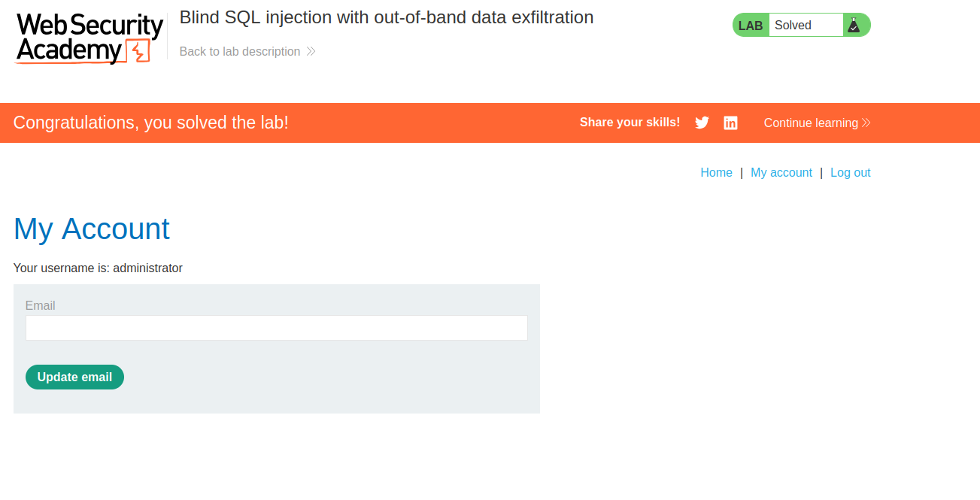Click the lab title heading text
This screenshot has height=500, width=980.
pos(387,17)
